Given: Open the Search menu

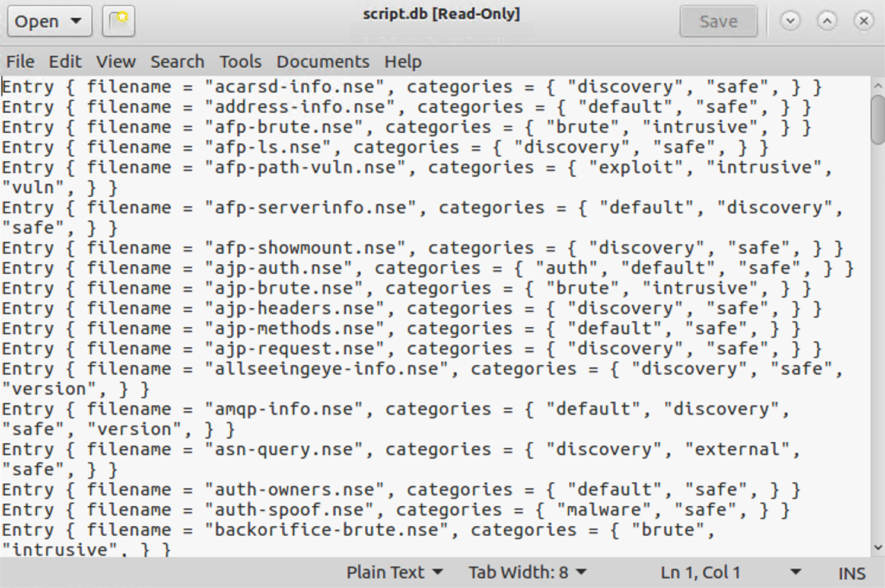Looking at the screenshot, I should 177,61.
